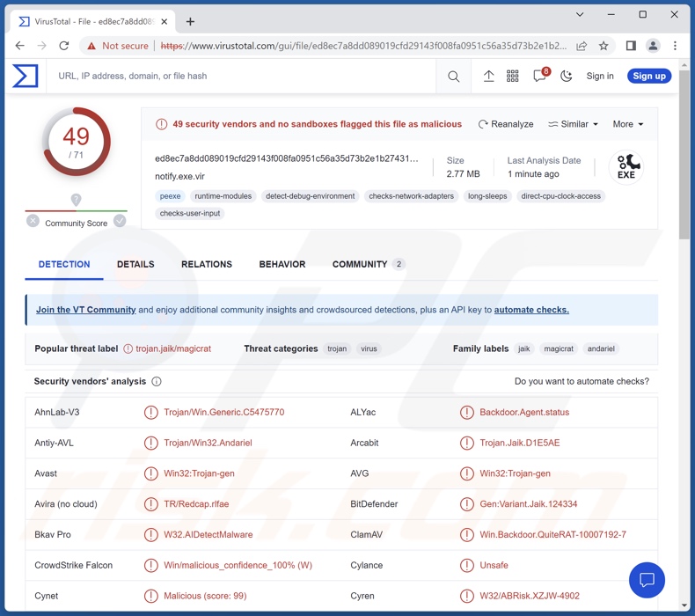Expand the More dropdown
This screenshot has height=616, width=695.
pyautogui.click(x=628, y=124)
